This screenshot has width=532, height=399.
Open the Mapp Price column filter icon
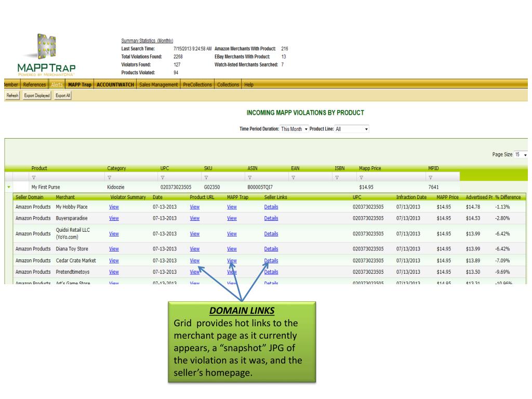pyautogui.click(x=362, y=178)
